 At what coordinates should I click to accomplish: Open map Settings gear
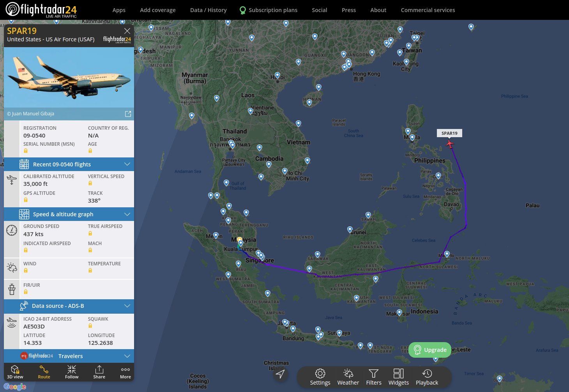pos(320,377)
